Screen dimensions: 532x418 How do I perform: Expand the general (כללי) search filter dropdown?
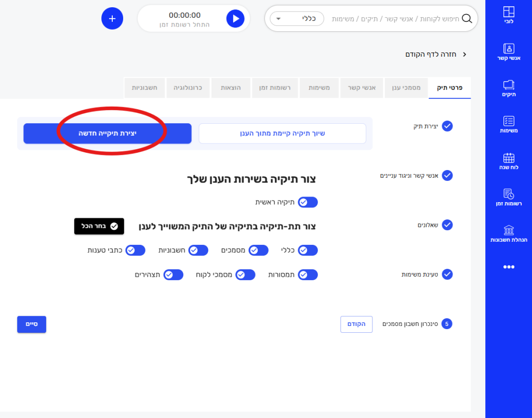[297, 19]
